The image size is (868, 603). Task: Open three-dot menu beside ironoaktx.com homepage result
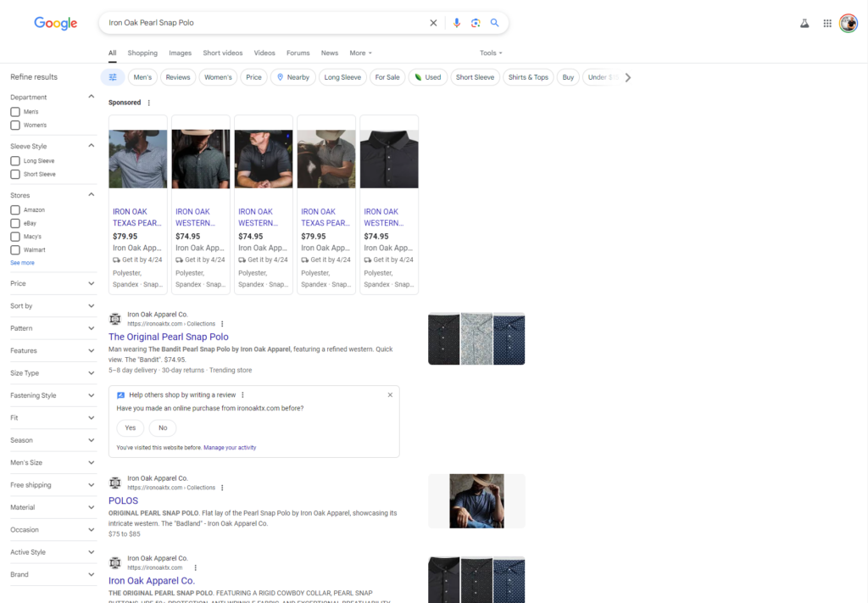[x=196, y=567]
